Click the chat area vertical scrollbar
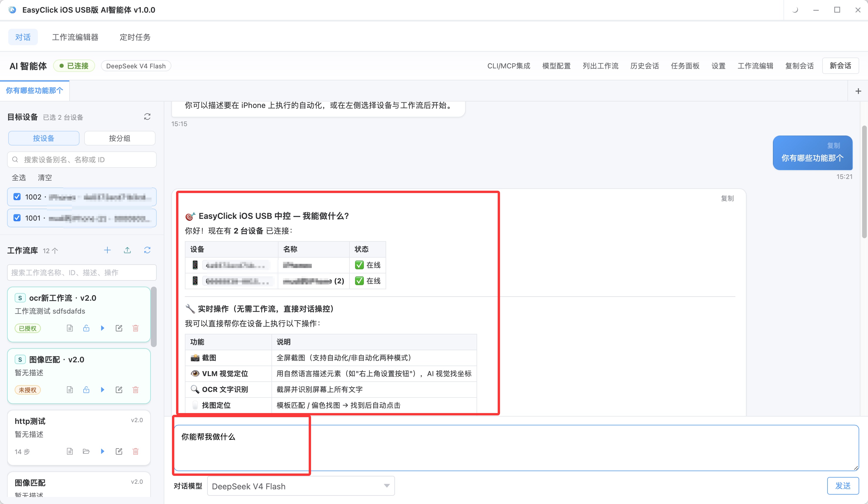Viewport: 868px width, 504px height. (864, 182)
